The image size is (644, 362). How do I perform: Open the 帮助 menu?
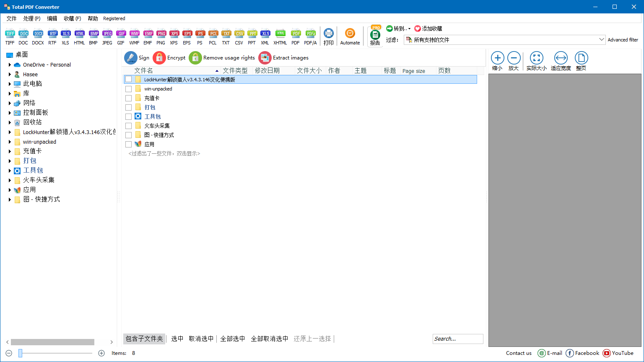pyautogui.click(x=93, y=18)
